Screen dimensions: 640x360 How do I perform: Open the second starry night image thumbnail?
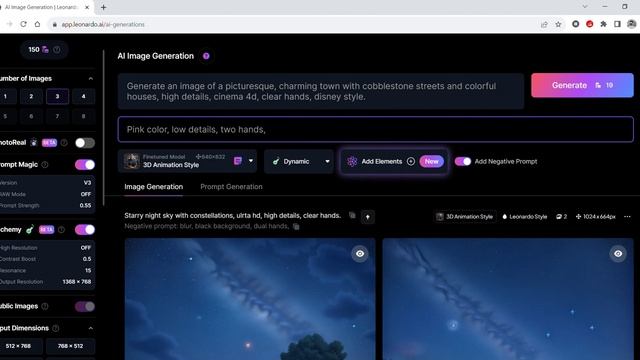[x=508, y=299]
